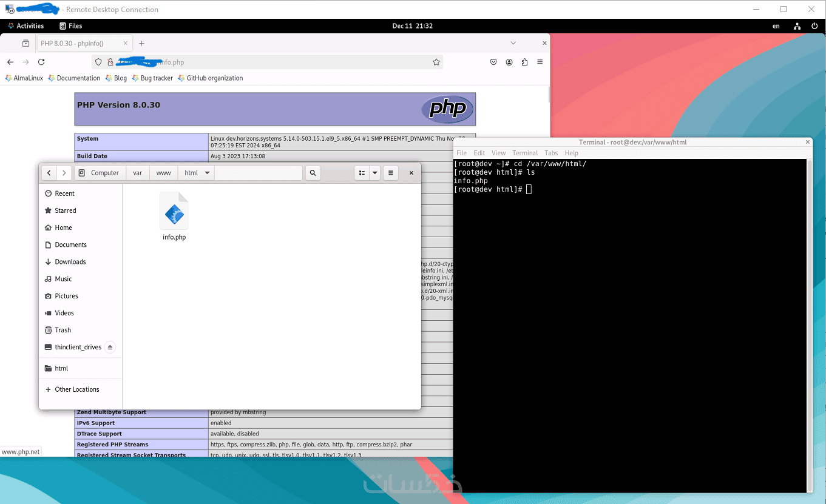
Task: Open the GitHub organization bookmark
Action: [x=211, y=78]
